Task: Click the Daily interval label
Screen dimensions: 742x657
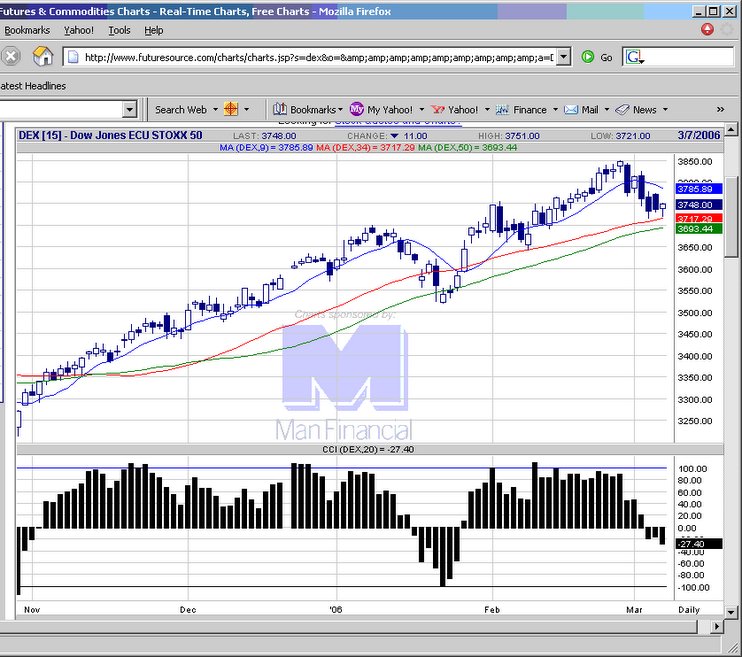Action: click(x=689, y=610)
